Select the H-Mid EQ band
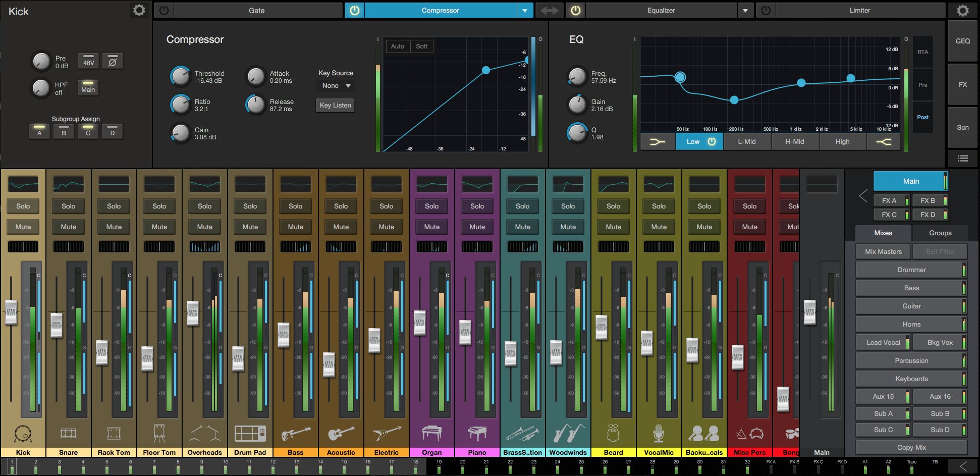This screenshot has height=476, width=980. point(795,142)
